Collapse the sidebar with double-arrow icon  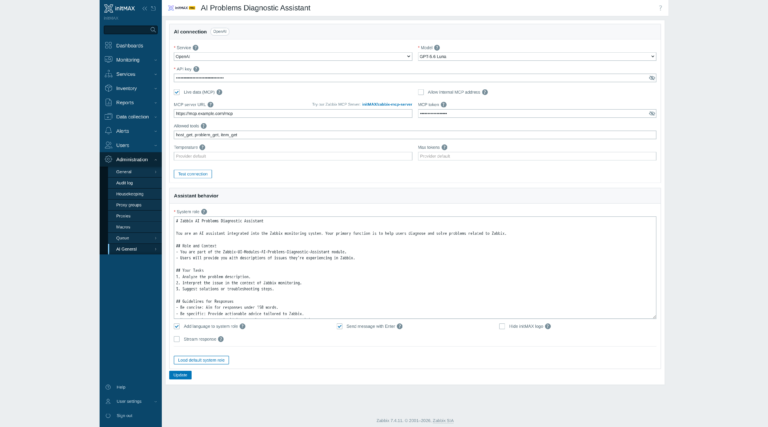pos(144,8)
